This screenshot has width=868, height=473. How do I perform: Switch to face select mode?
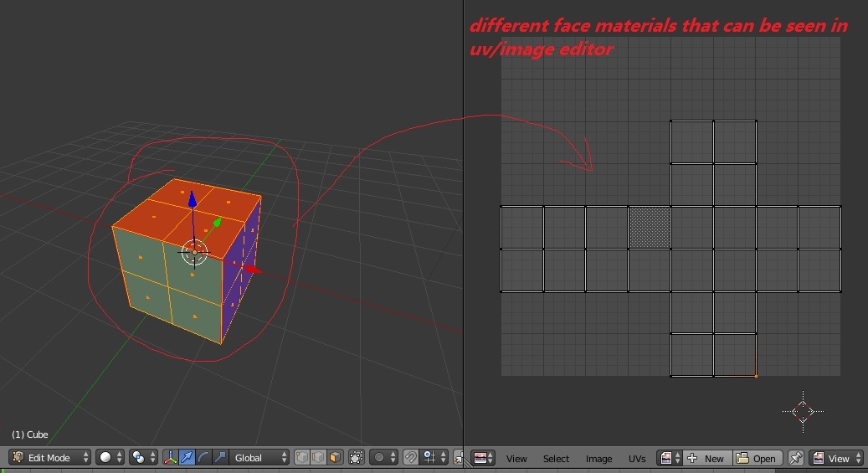click(334, 458)
